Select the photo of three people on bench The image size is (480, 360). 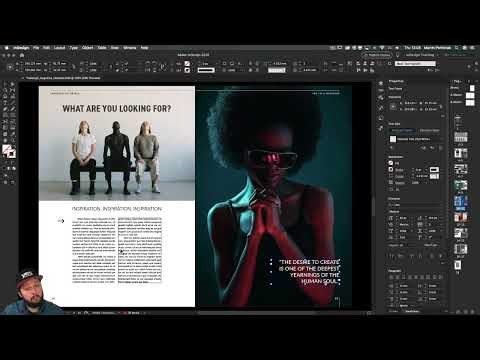click(x=117, y=143)
